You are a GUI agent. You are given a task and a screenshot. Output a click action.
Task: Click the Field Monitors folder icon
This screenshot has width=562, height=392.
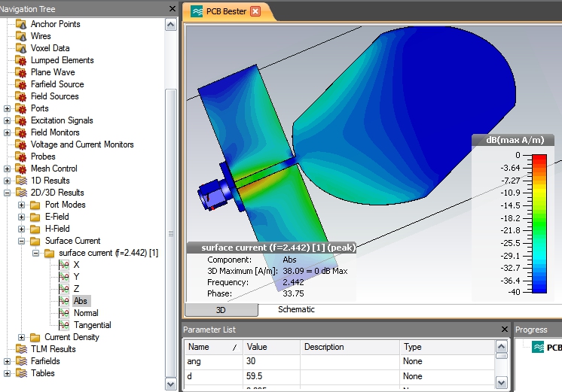click(21, 133)
